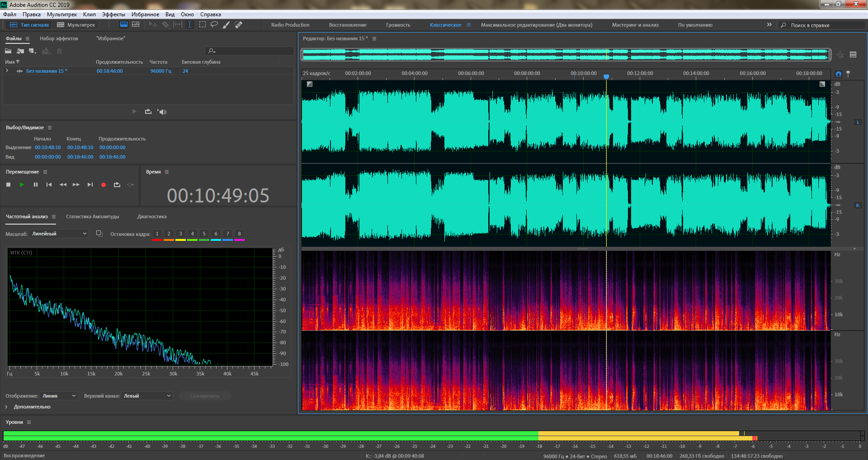Open the Верхний канал Левый dropdown
This screenshot has height=460, width=868.
(x=147, y=396)
